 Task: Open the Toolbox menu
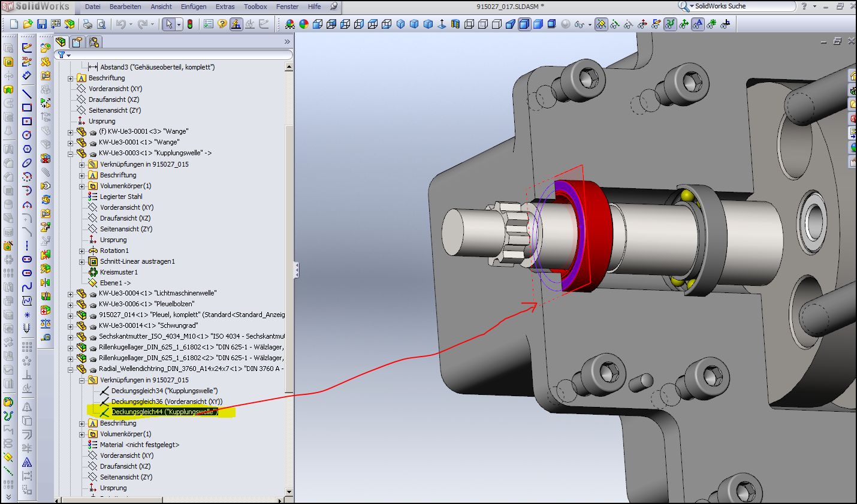click(x=255, y=7)
